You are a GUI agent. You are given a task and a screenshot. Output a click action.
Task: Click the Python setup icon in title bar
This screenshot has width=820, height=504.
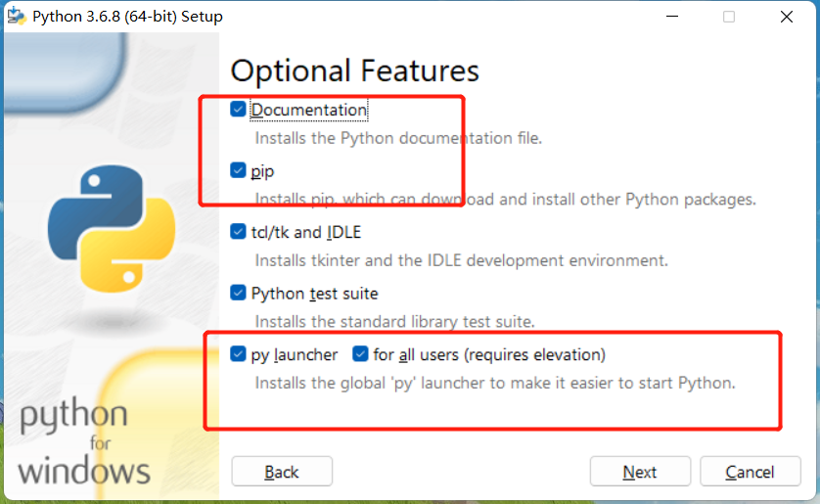pos(17,17)
